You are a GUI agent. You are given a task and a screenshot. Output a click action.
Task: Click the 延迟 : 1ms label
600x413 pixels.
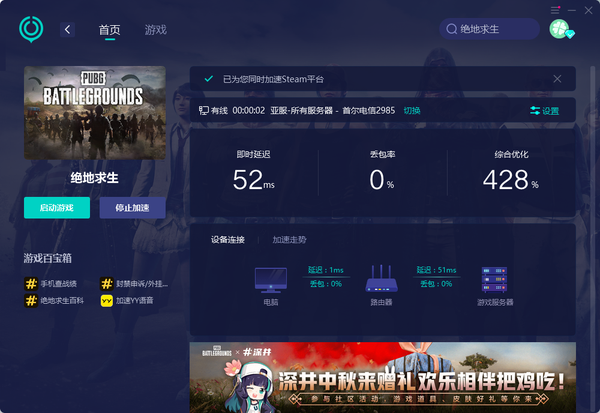tap(326, 270)
